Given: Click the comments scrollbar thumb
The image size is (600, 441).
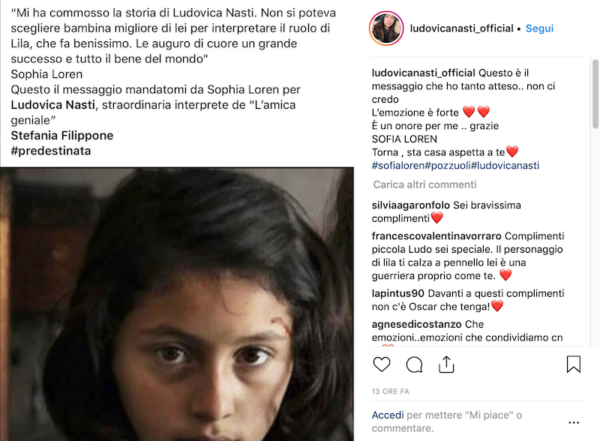Looking at the screenshot, I should coord(595,94).
